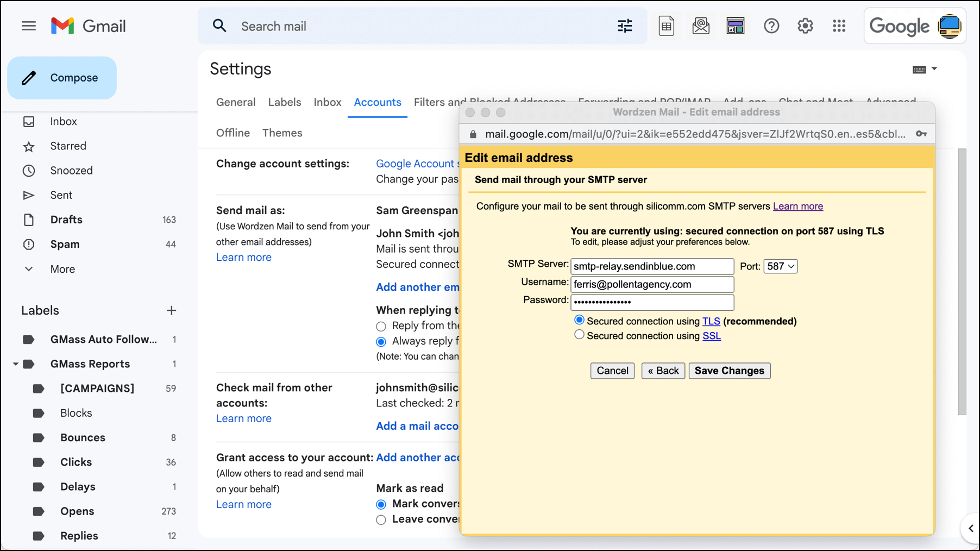Image resolution: width=980 pixels, height=551 pixels.
Task: Click the Drafts page icon
Action: [29, 220]
